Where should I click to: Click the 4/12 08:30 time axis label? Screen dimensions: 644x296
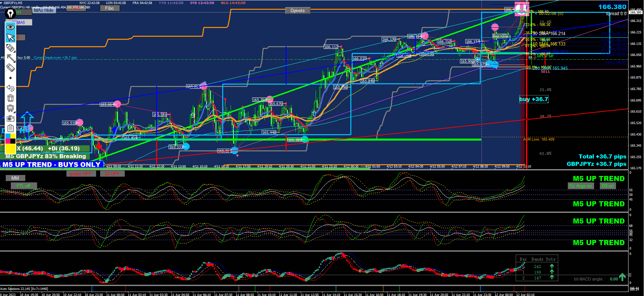(480, 167)
